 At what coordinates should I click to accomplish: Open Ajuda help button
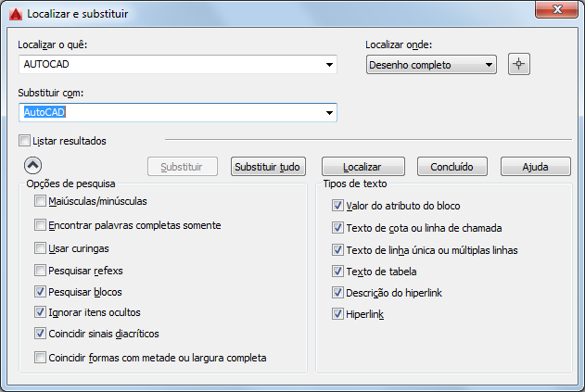tap(535, 167)
